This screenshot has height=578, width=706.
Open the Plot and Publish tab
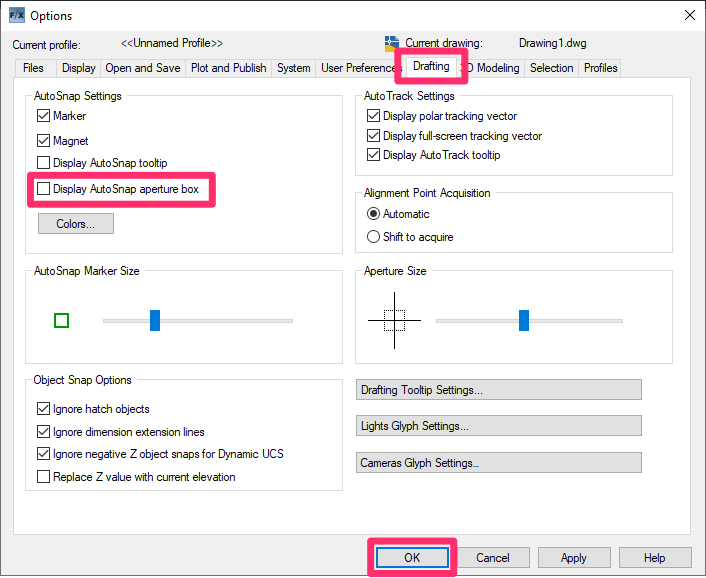pos(228,68)
